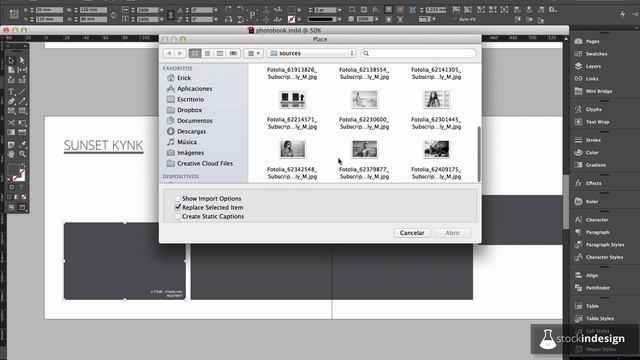Select Fotolia_62379877 image thumbnail
This screenshot has width=640, height=360.
pos(364,149)
